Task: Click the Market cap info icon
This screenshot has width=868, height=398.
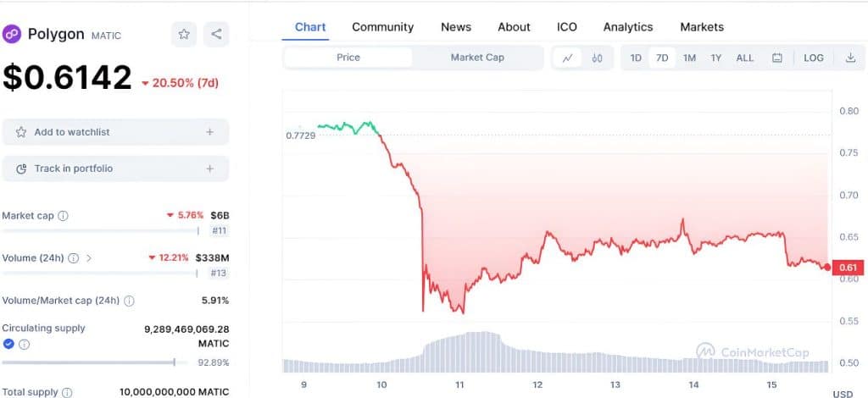Action: pos(64,216)
